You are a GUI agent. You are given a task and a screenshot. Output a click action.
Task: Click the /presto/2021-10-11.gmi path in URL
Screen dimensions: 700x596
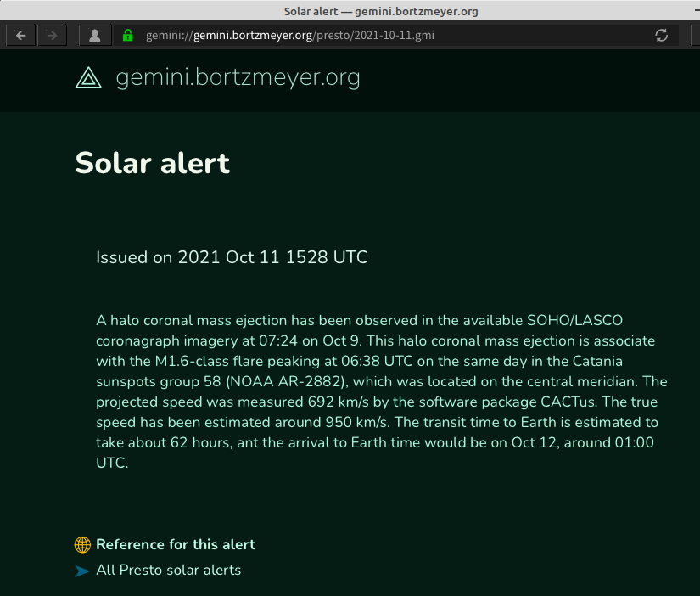[373, 36]
